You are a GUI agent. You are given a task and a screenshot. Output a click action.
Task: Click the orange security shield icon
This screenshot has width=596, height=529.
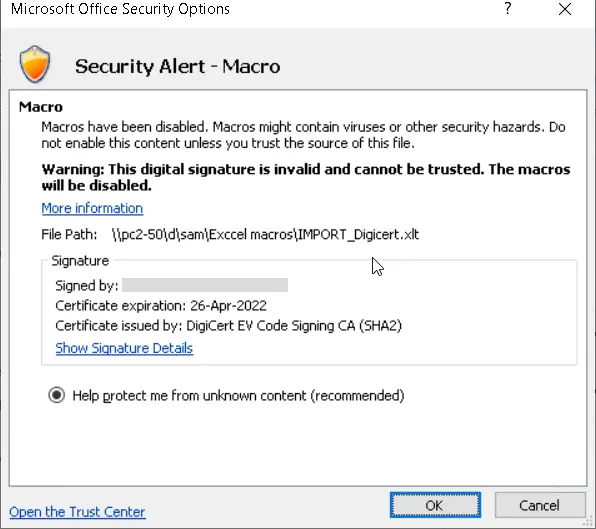click(35, 64)
